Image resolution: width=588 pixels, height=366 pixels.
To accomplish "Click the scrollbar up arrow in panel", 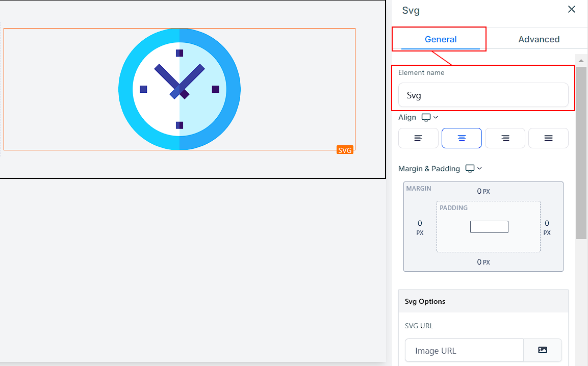I will pyautogui.click(x=581, y=61).
